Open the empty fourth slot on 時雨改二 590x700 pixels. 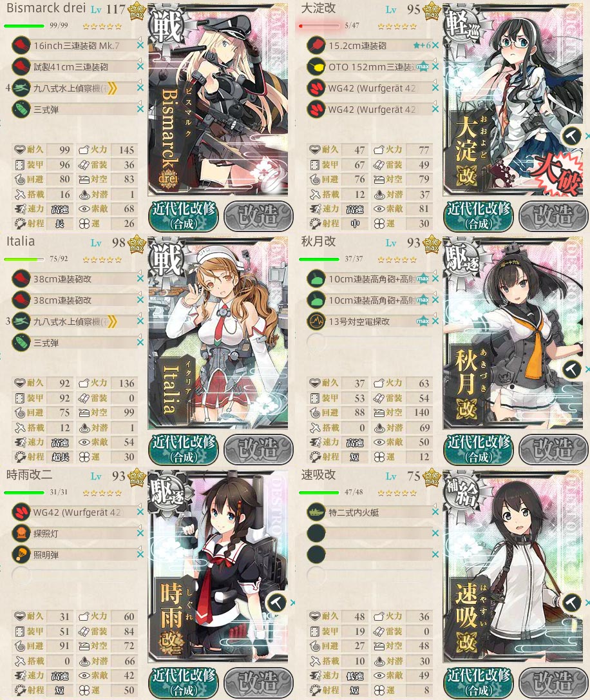coord(75,576)
